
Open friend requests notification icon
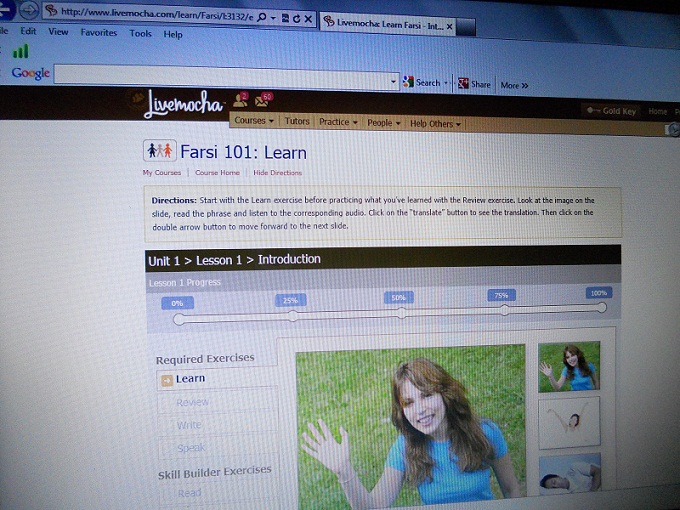[x=240, y=99]
